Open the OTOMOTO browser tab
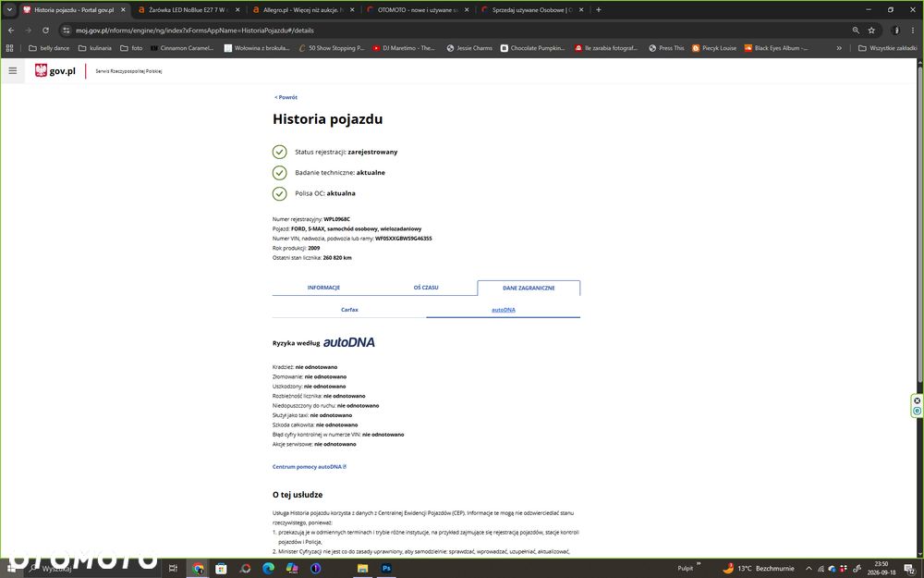 pos(418,9)
